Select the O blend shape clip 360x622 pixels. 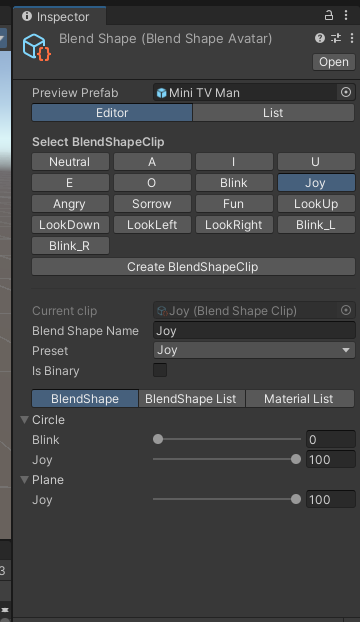coord(152,183)
